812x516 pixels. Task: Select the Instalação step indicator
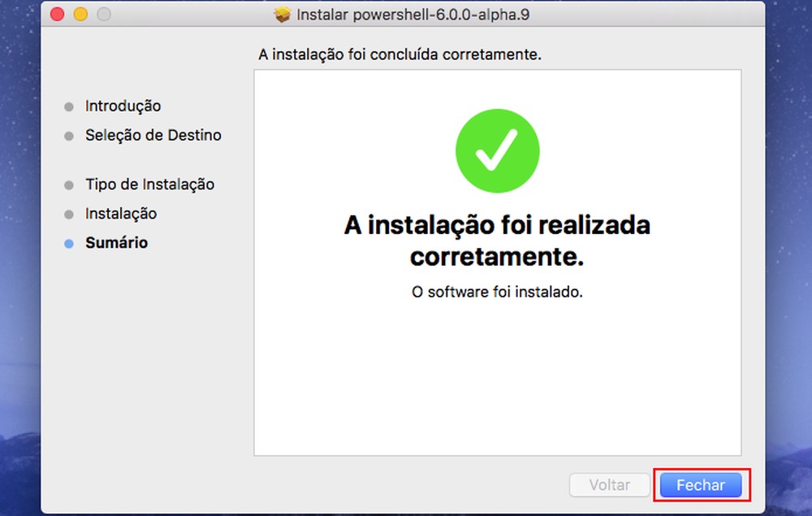pyautogui.click(x=68, y=214)
